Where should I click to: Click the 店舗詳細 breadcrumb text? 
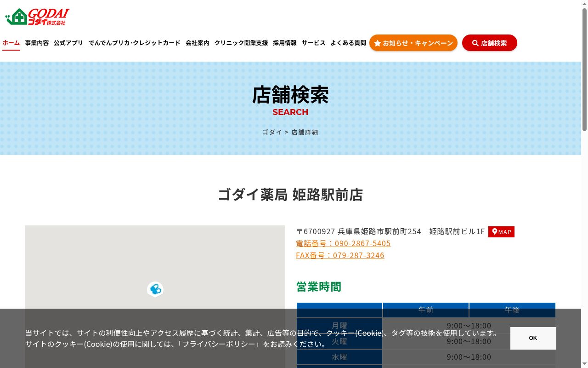(305, 132)
